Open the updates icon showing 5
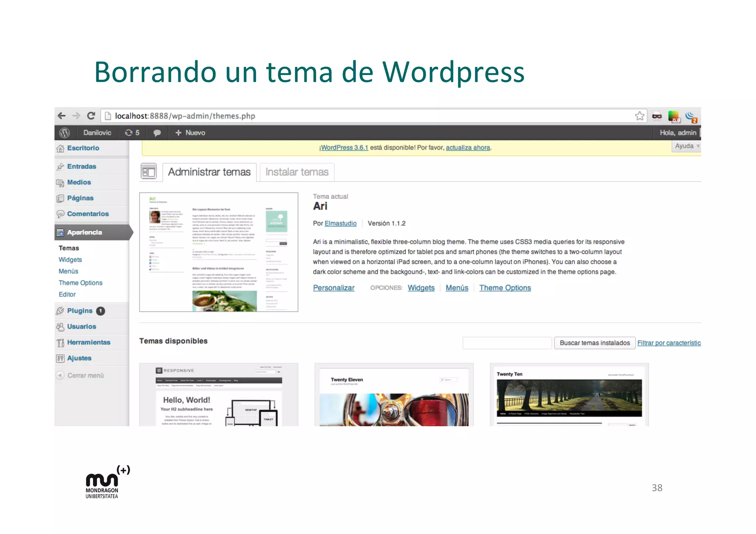 click(132, 132)
